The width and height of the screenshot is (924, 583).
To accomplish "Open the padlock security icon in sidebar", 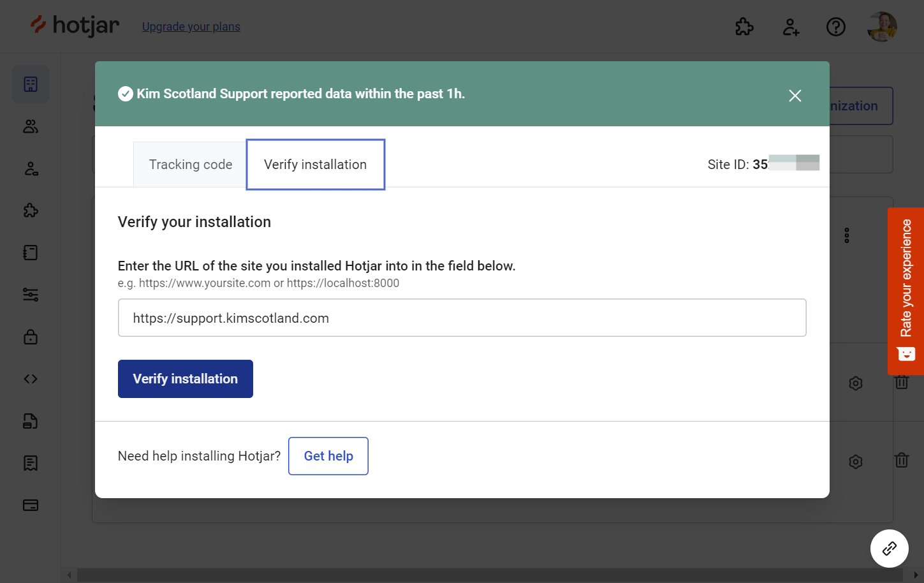I will [31, 337].
